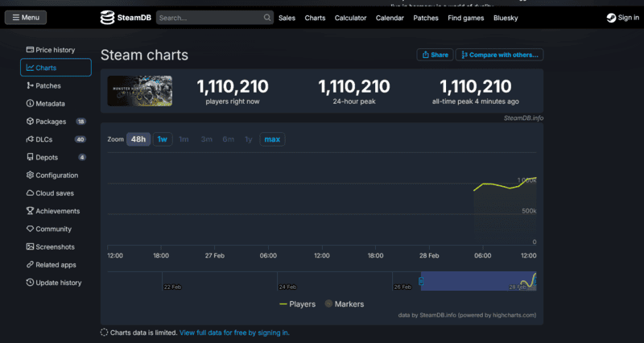The height and width of the screenshot is (343, 644).
Task: Set chart zoom to 1y
Action: [x=249, y=139]
